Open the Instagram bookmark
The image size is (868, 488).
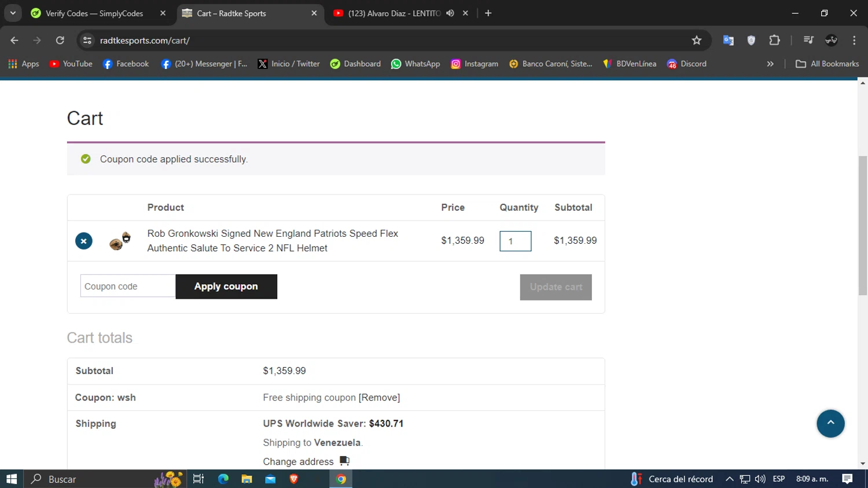coord(475,64)
